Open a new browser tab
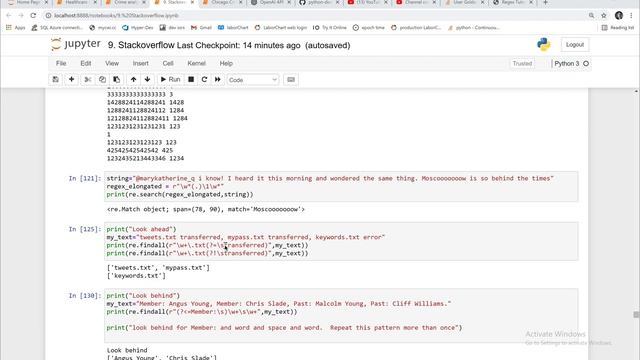 click(x=545, y=2)
